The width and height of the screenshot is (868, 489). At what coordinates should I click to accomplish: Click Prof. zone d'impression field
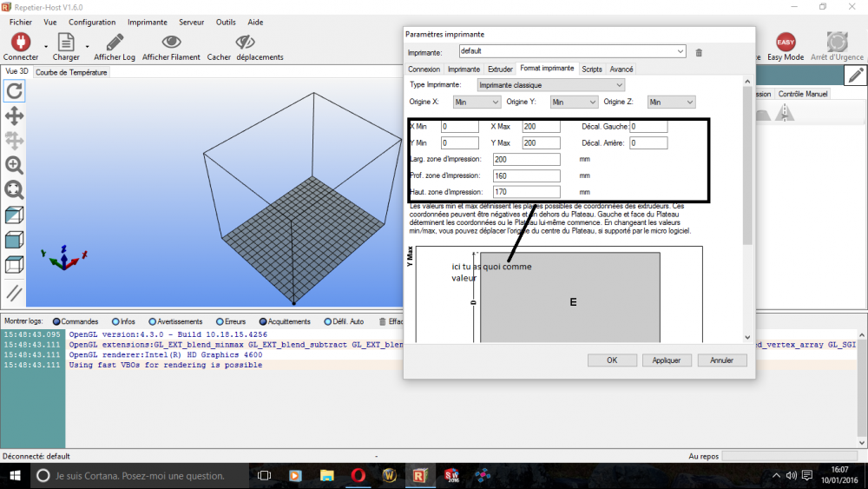tap(527, 176)
